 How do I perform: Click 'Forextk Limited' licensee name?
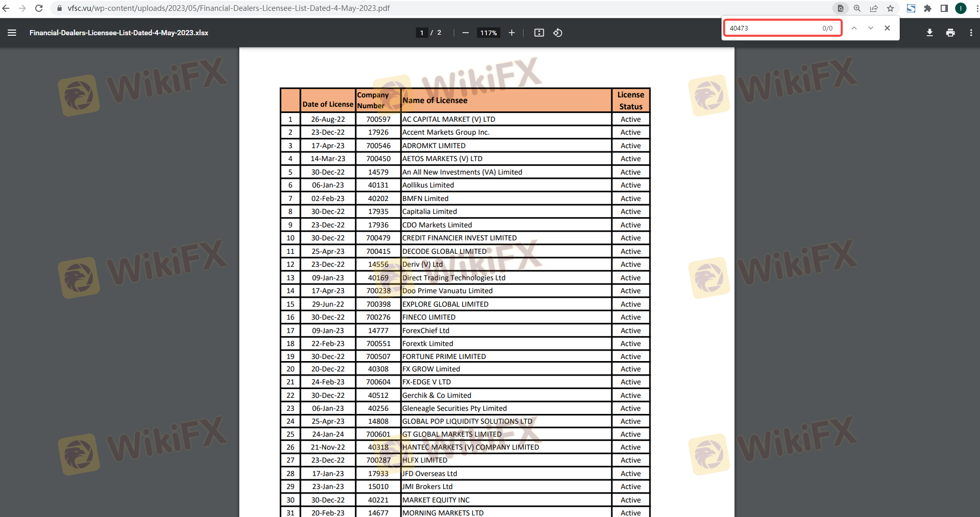pyautogui.click(x=428, y=343)
